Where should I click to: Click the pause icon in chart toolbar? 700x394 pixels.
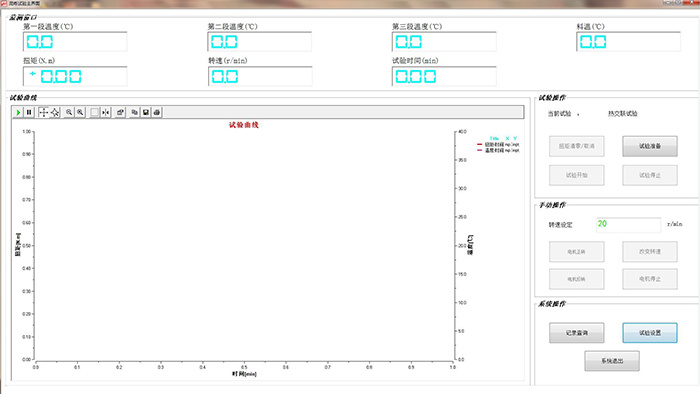[x=29, y=112]
